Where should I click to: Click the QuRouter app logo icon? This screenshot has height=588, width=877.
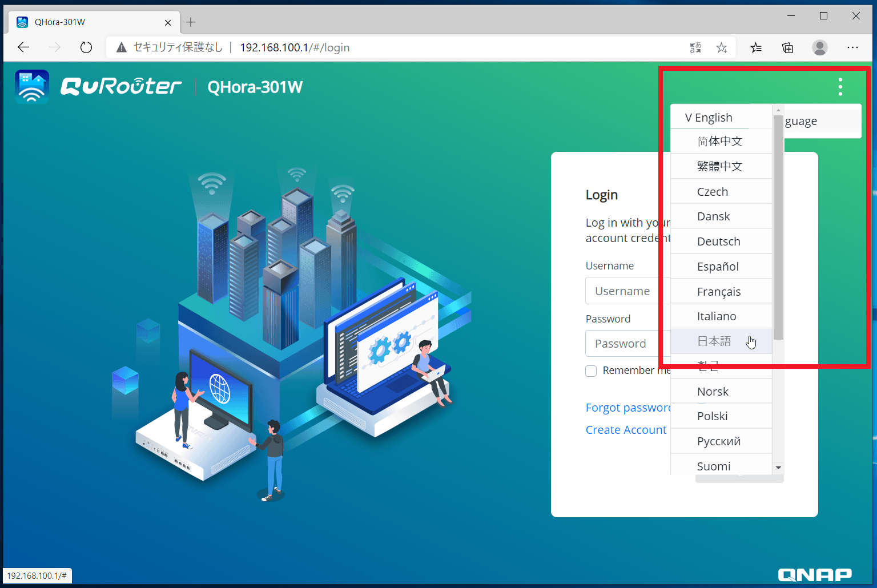pyautogui.click(x=32, y=87)
